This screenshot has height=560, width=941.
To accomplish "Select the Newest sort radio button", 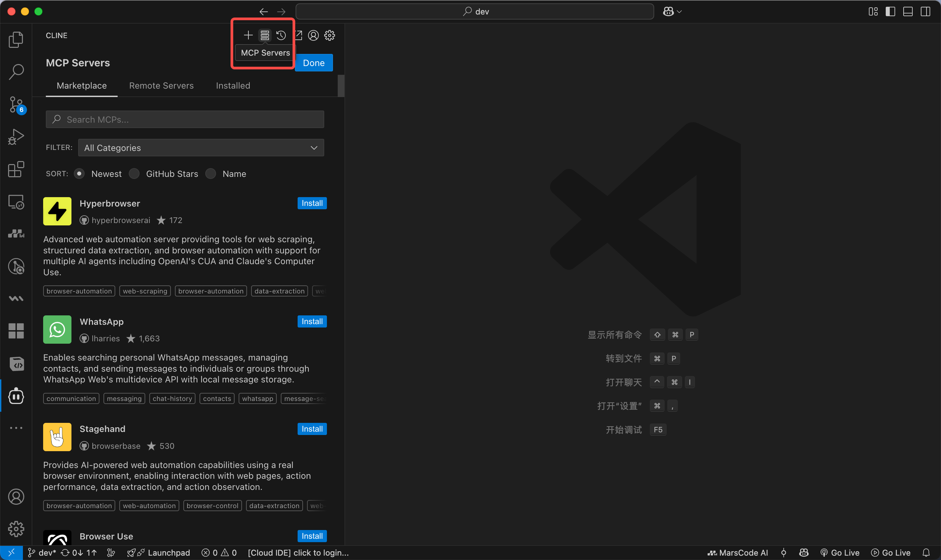I will pos(79,174).
